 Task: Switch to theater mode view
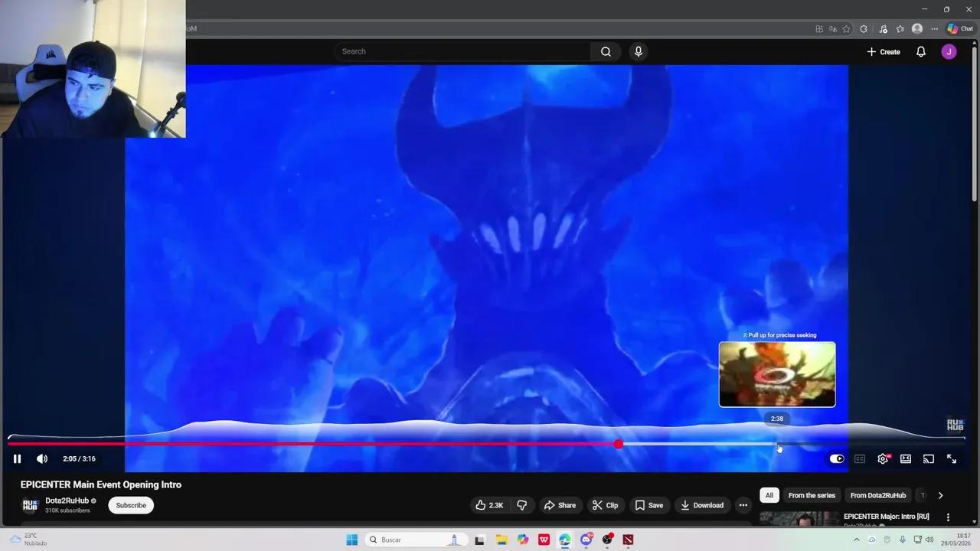pyautogui.click(x=906, y=459)
